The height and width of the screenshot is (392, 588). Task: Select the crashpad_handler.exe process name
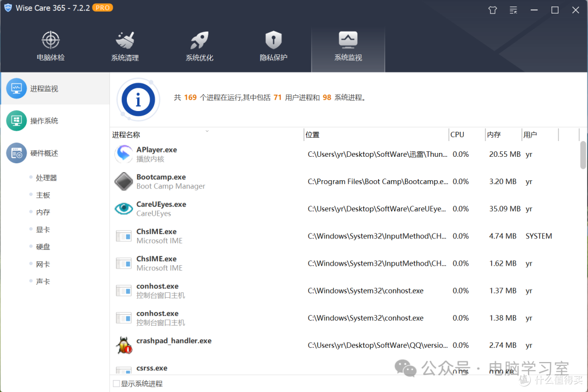click(174, 341)
